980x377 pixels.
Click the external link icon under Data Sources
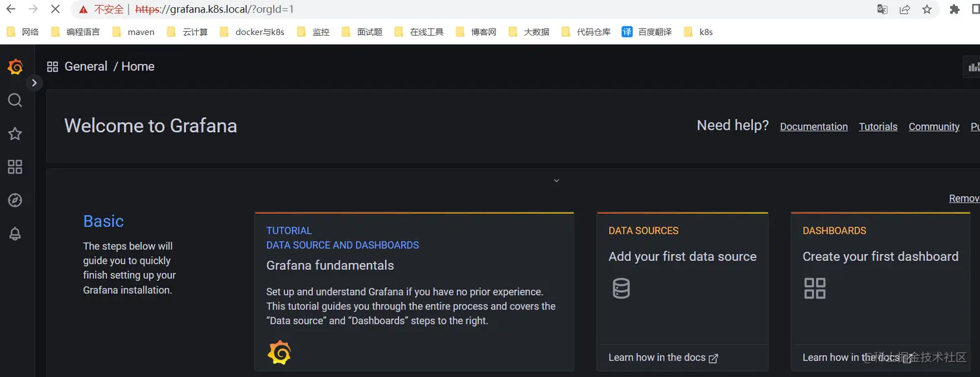click(714, 358)
